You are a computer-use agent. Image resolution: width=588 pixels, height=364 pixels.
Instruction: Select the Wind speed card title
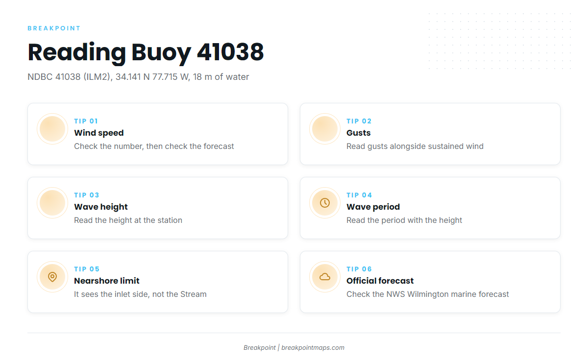pos(99,133)
